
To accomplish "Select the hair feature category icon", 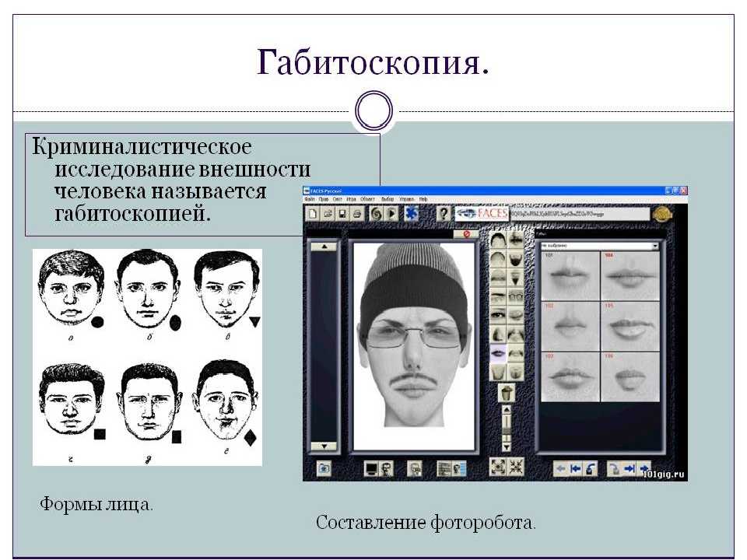I will click(x=497, y=239).
